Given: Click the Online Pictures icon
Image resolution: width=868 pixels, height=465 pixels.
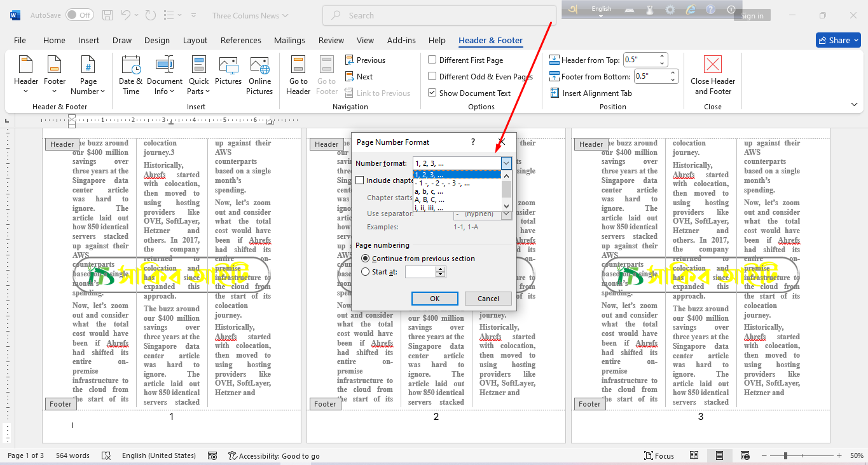Looking at the screenshot, I should pos(259,66).
